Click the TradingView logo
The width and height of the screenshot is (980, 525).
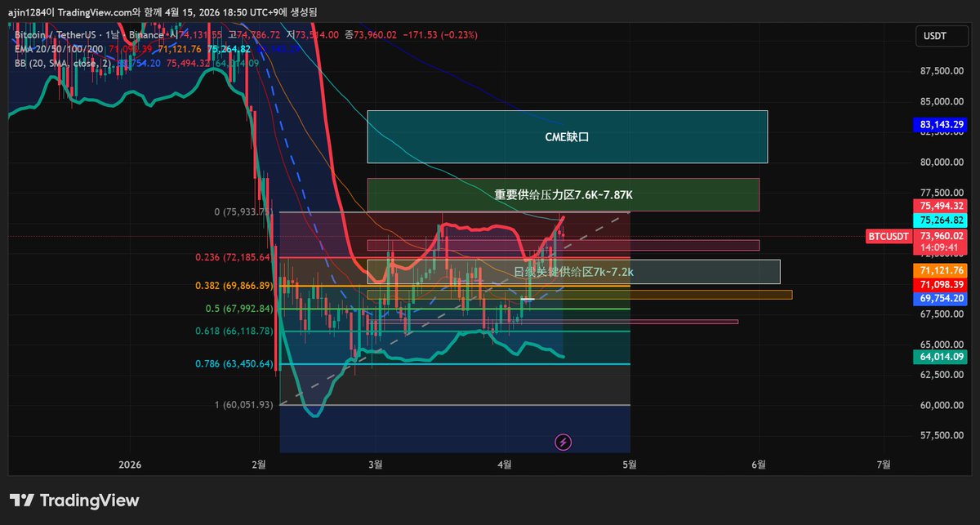point(74,501)
